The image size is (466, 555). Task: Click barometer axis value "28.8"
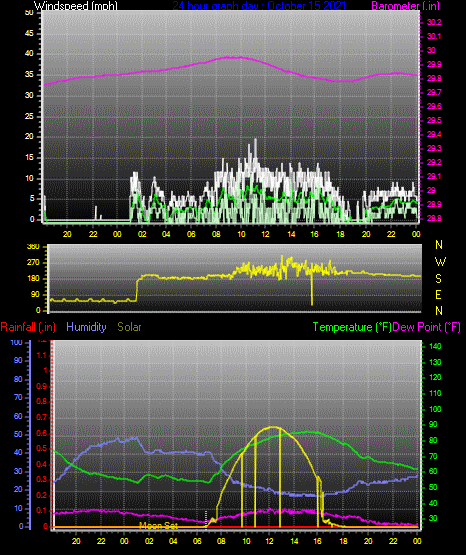point(434,218)
